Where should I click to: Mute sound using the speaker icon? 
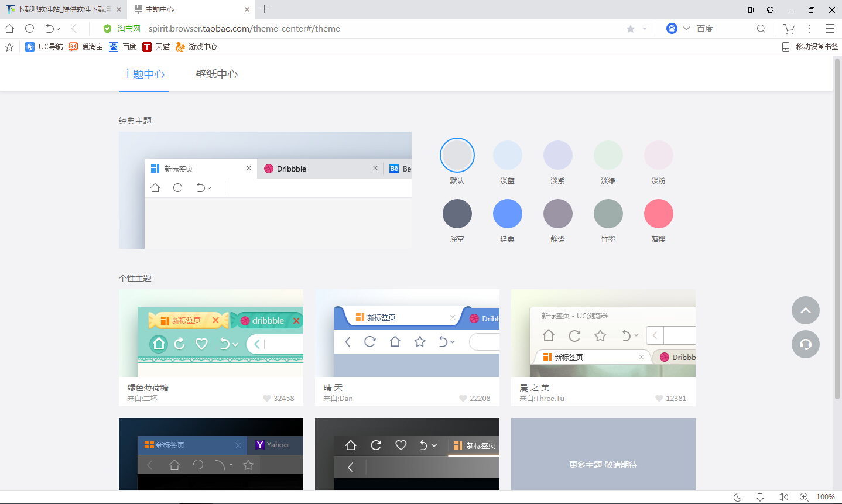click(x=783, y=496)
